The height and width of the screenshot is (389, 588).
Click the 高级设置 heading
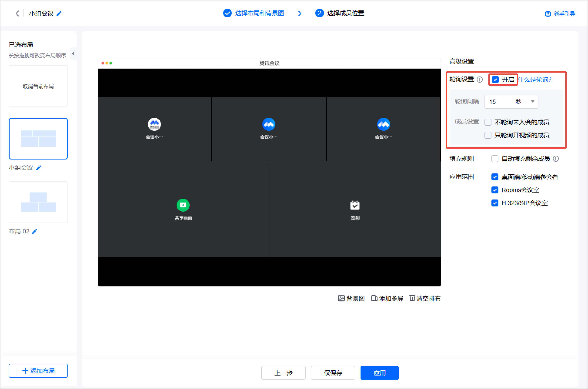pyautogui.click(x=462, y=61)
